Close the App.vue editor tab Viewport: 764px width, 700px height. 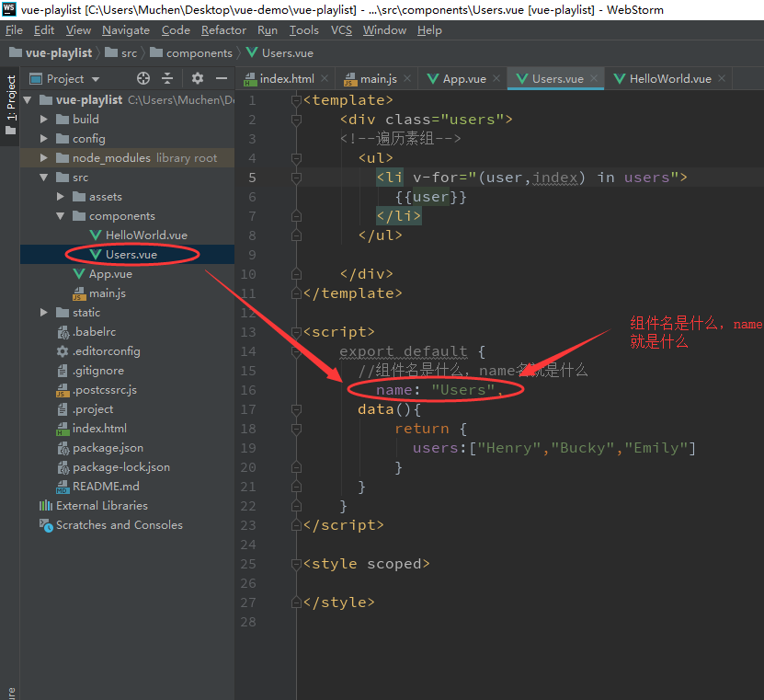point(496,78)
